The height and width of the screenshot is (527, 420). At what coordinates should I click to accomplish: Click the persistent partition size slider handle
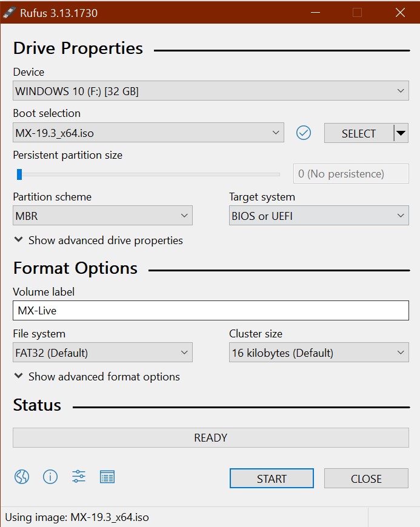click(19, 174)
